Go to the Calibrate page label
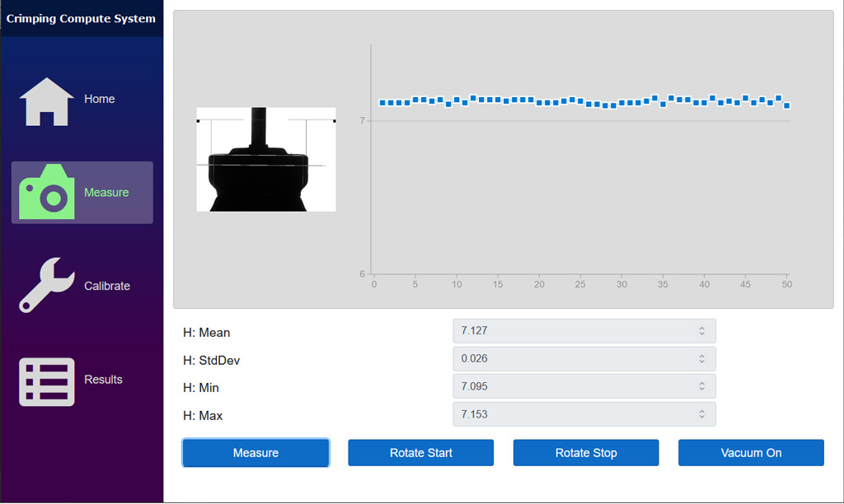Viewport: 844px width, 504px height. [107, 286]
